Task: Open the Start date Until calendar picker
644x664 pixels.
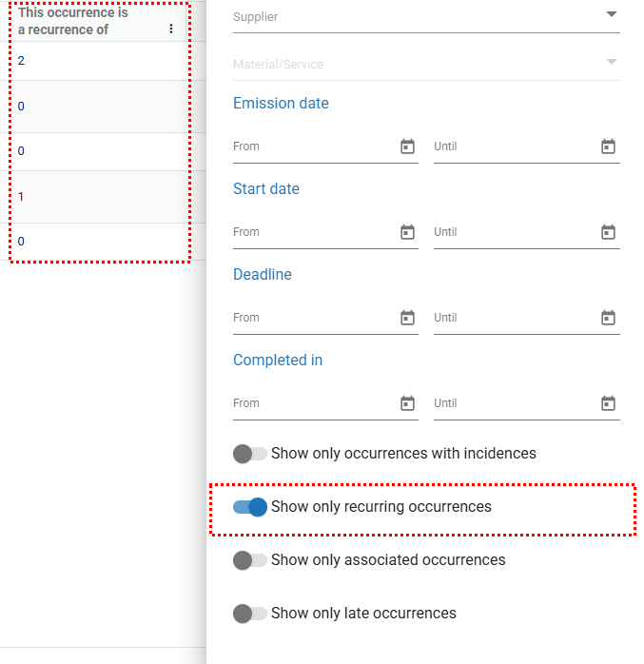Action: coord(609,232)
